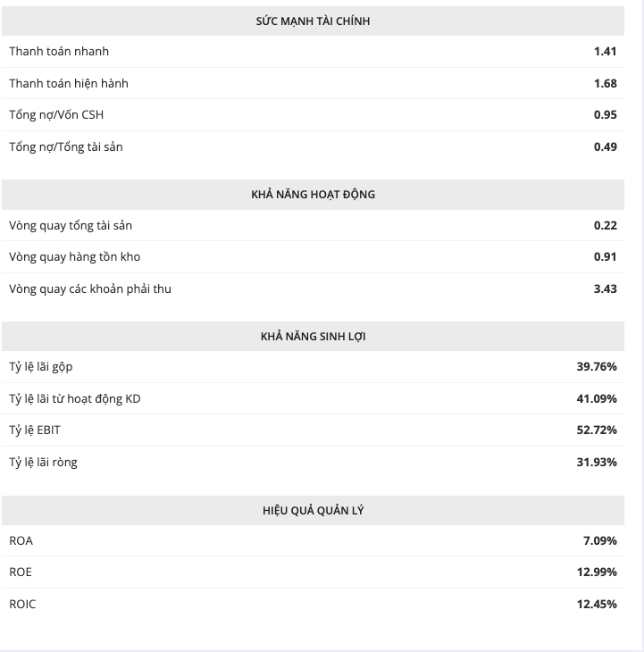This screenshot has height=652, width=644.
Task: Click the "KHẢ NĂNG SINH LỢI" section header
Action: tap(313, 337)
